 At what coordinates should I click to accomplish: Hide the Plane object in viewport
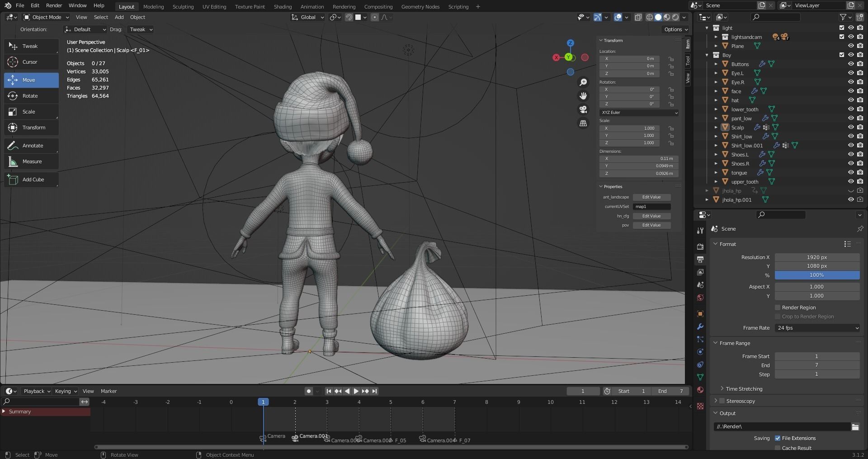[851, 46]
